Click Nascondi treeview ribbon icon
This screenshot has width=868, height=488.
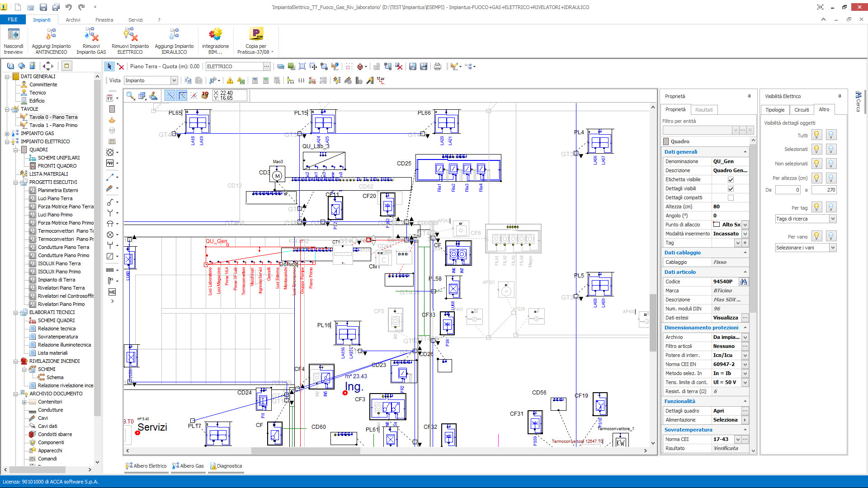point(14,34)
